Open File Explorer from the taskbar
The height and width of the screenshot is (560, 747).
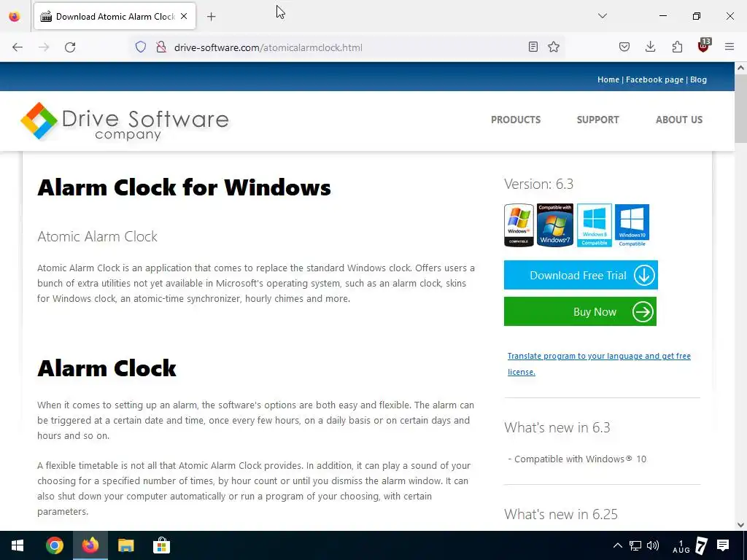point(125,545)
